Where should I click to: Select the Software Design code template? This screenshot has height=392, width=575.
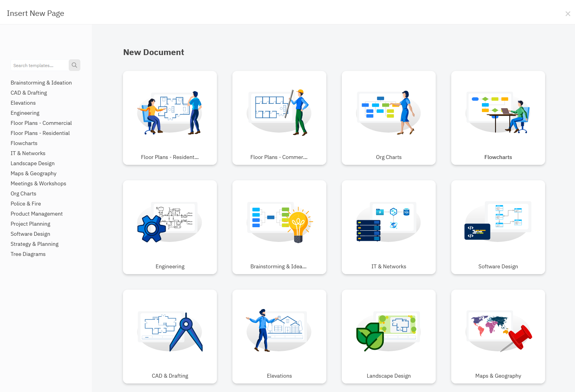tap(498, 227)
